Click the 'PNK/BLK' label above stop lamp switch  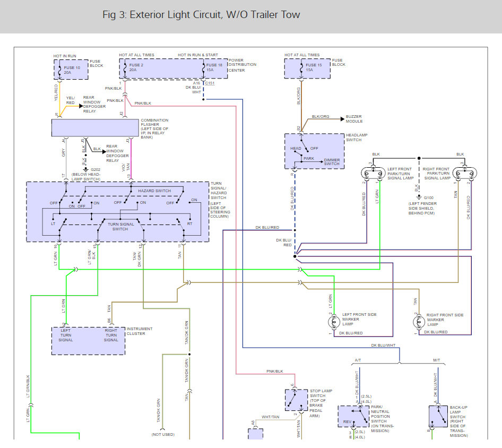pyautogui.click(x=275, y=371)
